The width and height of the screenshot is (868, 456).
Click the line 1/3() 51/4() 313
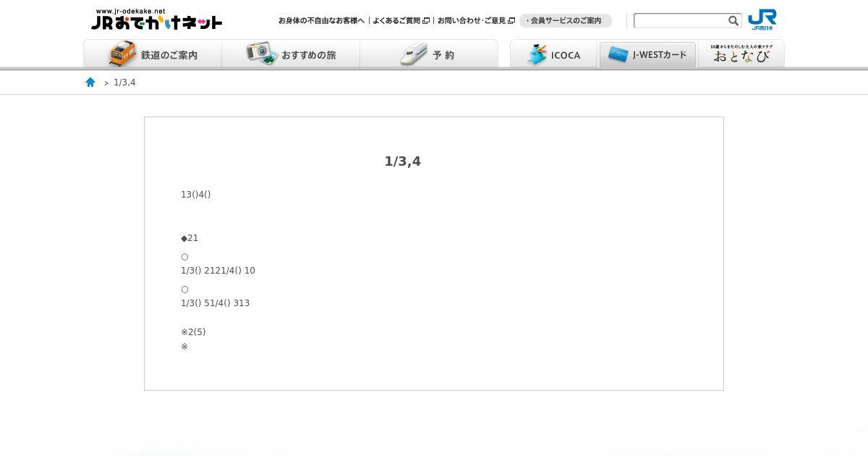click(x=215, y=303)
